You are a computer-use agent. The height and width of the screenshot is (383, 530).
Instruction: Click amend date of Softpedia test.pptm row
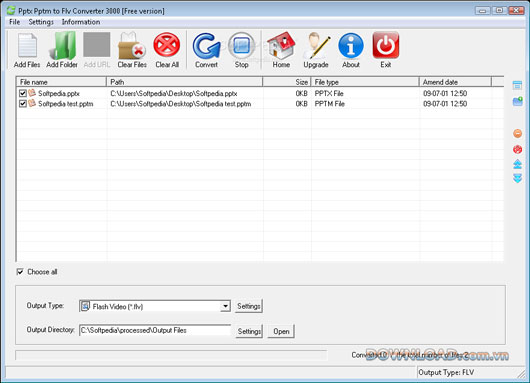coord(445,104)
